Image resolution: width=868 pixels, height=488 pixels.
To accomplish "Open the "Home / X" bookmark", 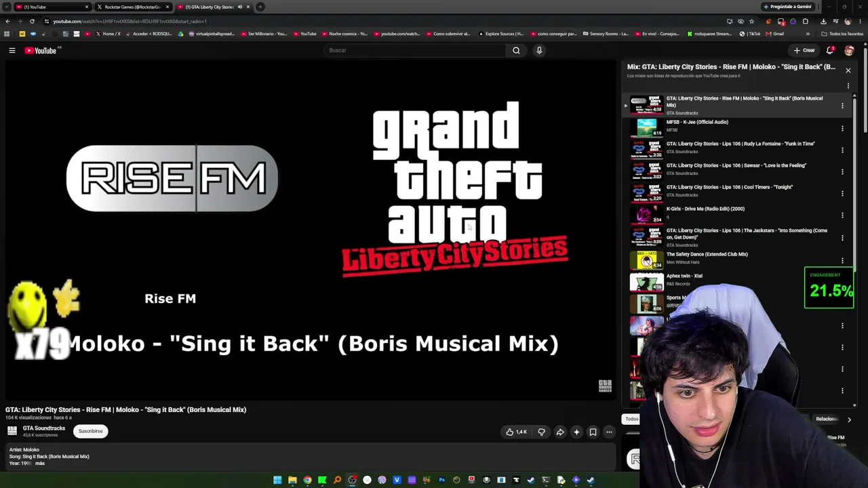I will [x=108, y=34].
